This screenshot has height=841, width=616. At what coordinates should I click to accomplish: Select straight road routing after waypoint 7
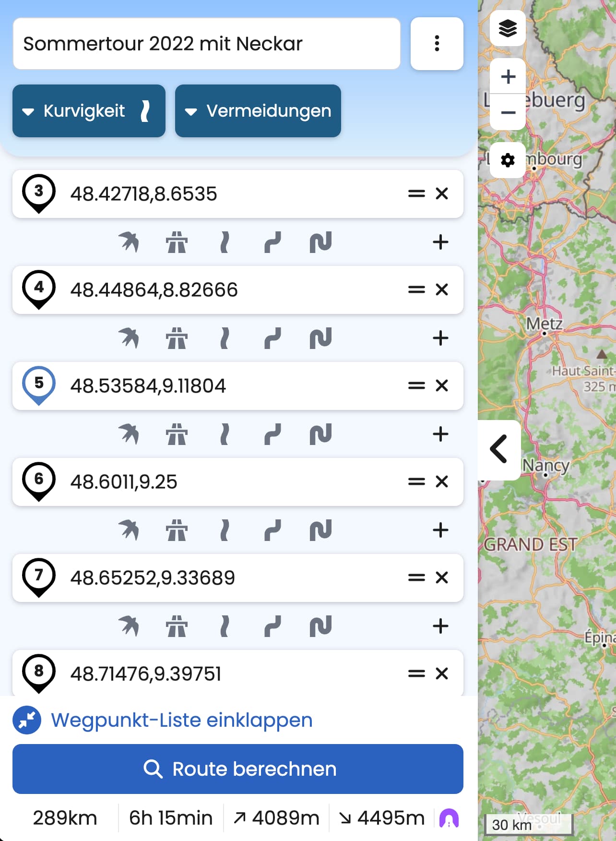[x=224, y=626]
